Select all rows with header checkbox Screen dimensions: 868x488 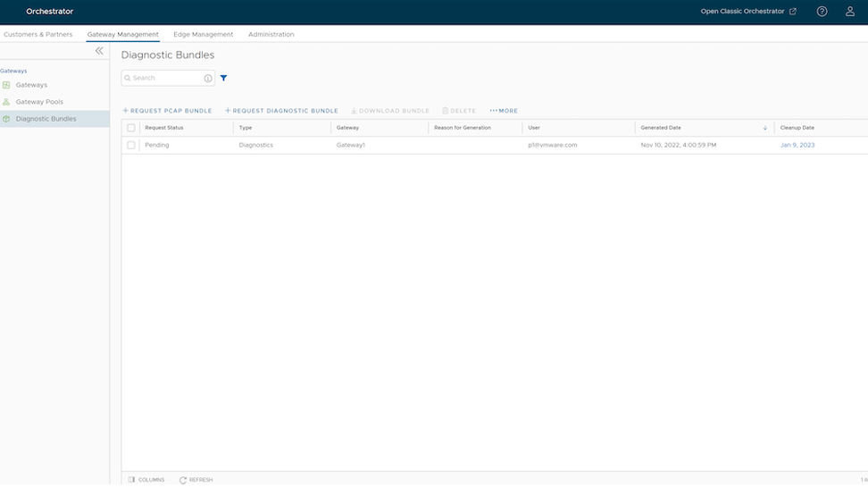[x=131, y=128]
